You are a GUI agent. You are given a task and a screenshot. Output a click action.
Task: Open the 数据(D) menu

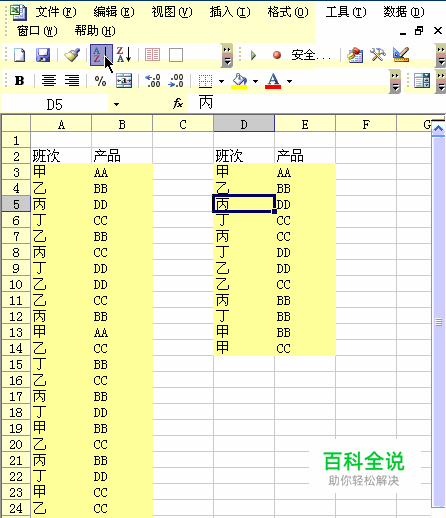click(404, 12)
